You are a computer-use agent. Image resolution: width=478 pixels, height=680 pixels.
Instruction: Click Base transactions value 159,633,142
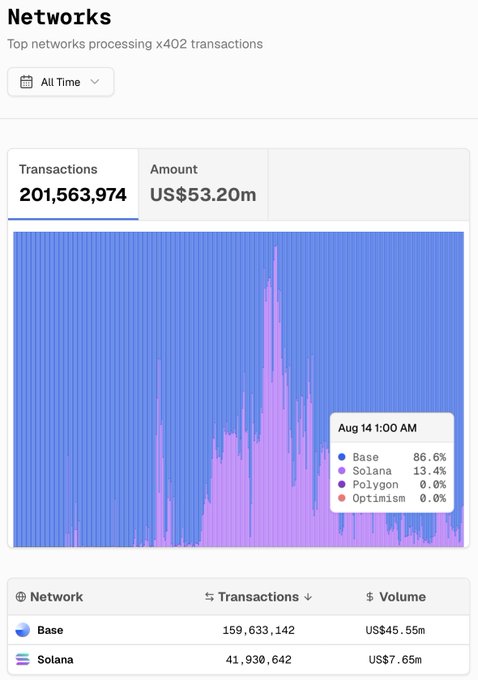pyautogui.click(x=259, y=630)
